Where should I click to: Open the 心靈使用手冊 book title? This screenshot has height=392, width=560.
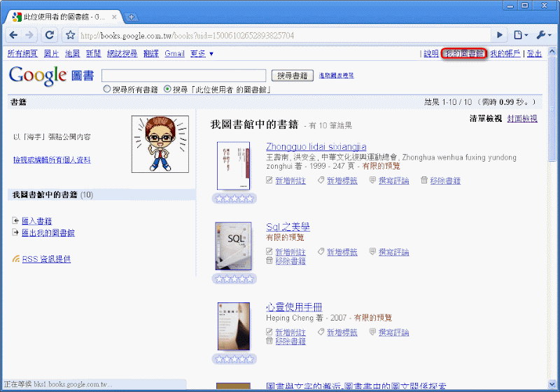[x=294, y=307]
